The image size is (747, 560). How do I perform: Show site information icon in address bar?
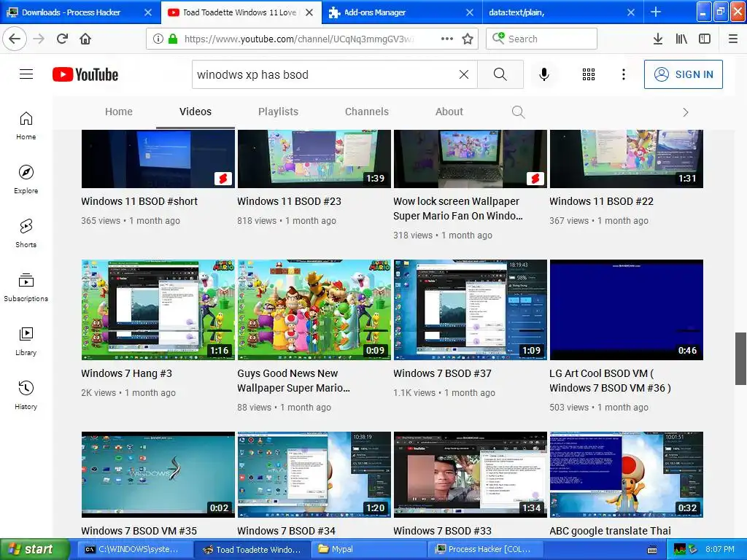coord(158,39)
